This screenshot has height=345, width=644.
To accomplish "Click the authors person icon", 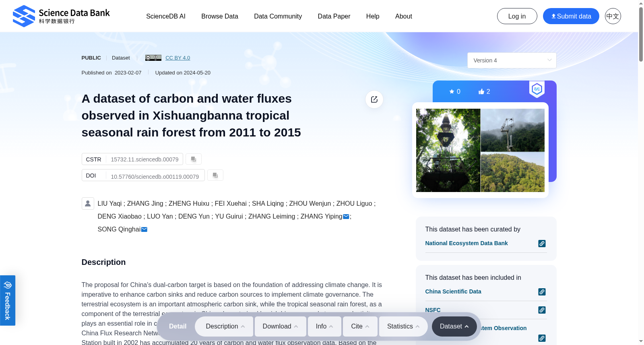I will [88, 203].
